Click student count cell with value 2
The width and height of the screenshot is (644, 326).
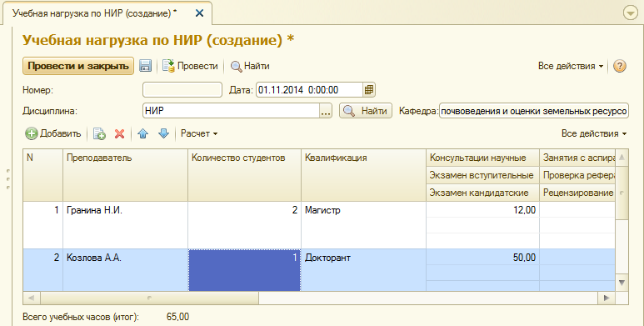pos(244,225)
